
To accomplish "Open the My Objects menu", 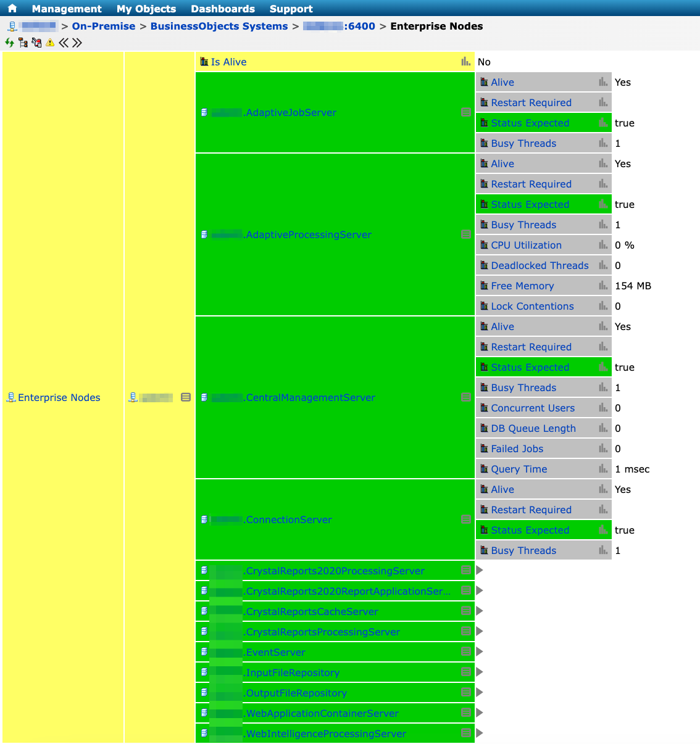I will pos(146,9).
